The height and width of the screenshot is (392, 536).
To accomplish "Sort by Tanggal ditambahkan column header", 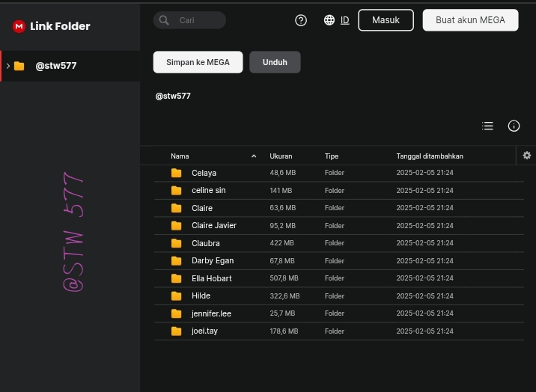I will click(430, 156).
